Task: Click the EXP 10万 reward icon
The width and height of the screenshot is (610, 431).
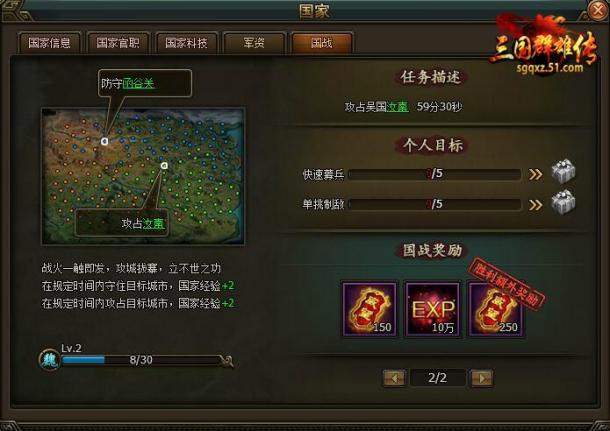Action: point(433,309)
